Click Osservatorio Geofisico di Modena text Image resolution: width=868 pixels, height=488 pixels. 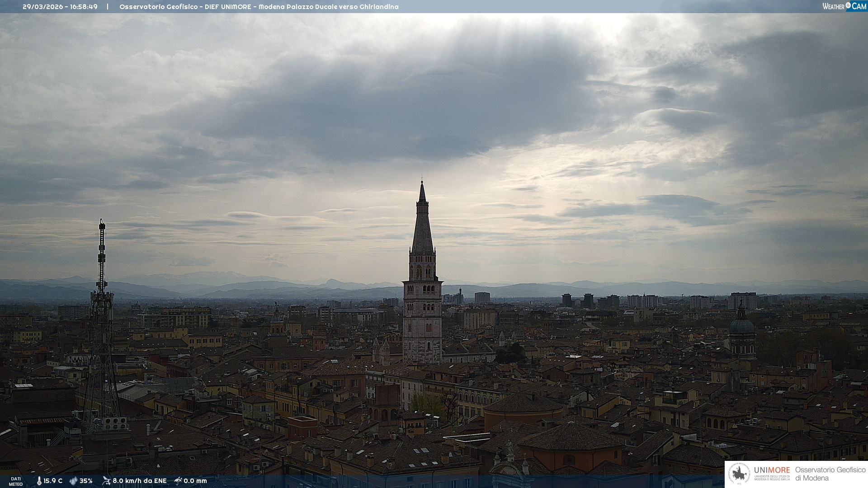tap(830, 474)
